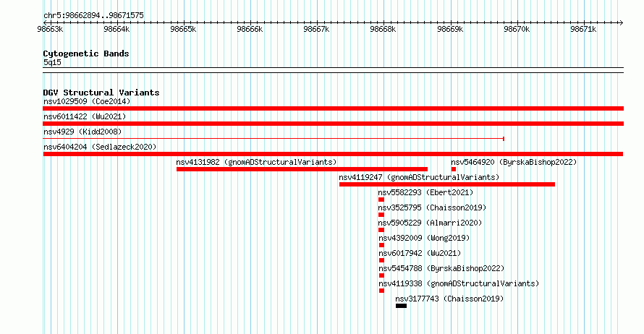Open nsv5454788 (ByrskaBishop2022) label
Image resolution: width=644 pixels, height=334 pixels.
pos(441,268)
